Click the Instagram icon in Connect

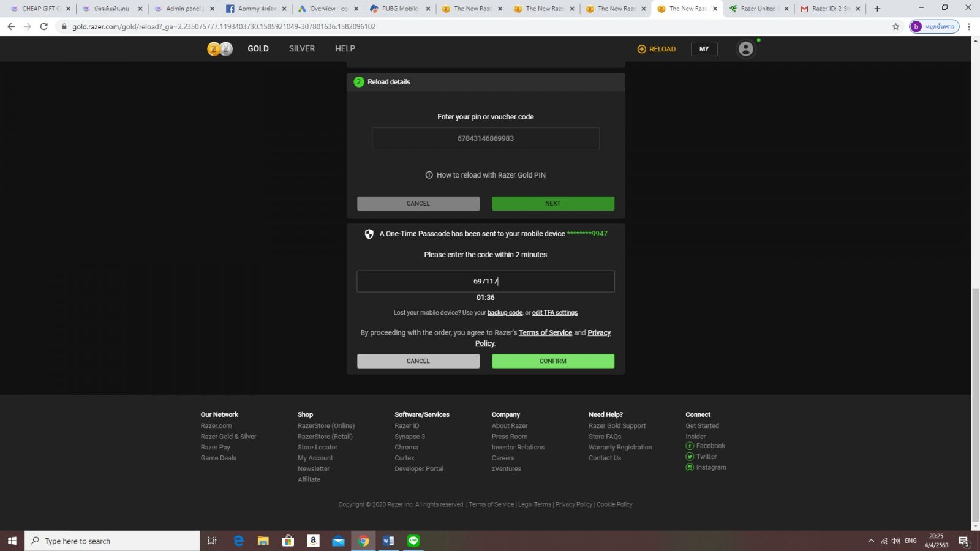[690, 468]
